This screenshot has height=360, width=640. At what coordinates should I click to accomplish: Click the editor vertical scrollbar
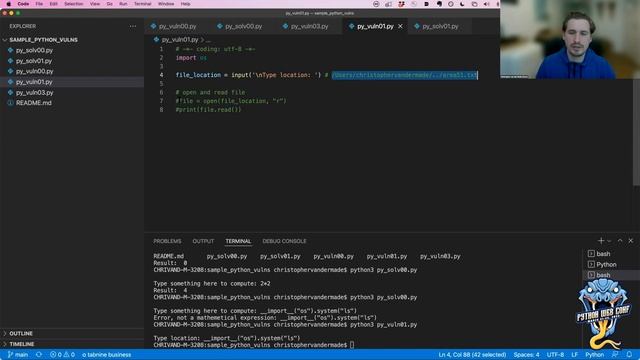[x=636, y=133]
